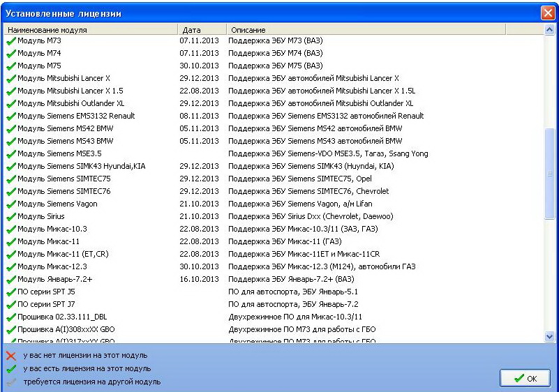Click check icon of Модуль Микас-10.3

pyautogui.click(x=11, y=229)
